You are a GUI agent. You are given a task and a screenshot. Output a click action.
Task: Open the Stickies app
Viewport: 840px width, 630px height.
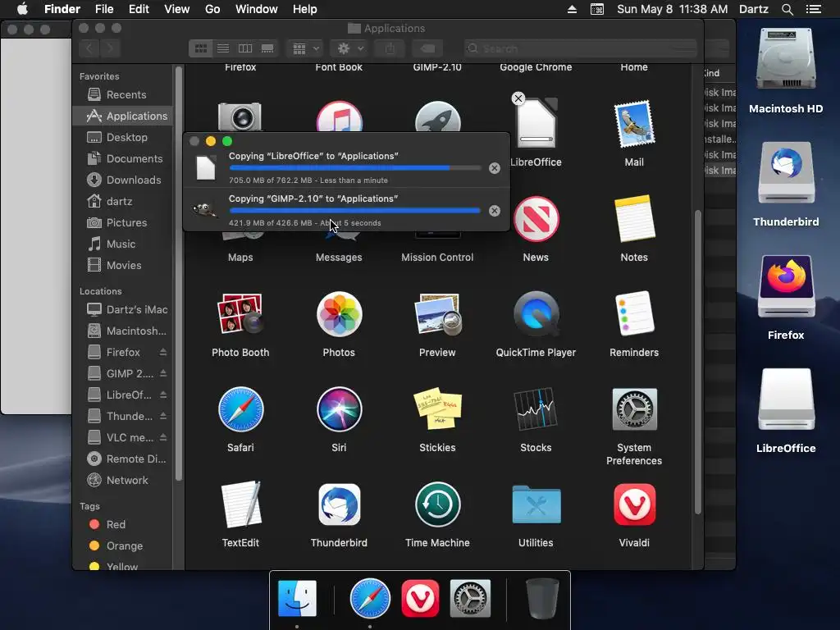[x=437, y=409]
